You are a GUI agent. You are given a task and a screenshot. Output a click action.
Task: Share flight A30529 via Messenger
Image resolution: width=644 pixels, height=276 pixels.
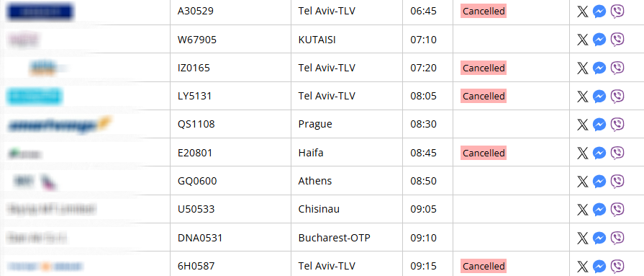[x=599, y=12]
